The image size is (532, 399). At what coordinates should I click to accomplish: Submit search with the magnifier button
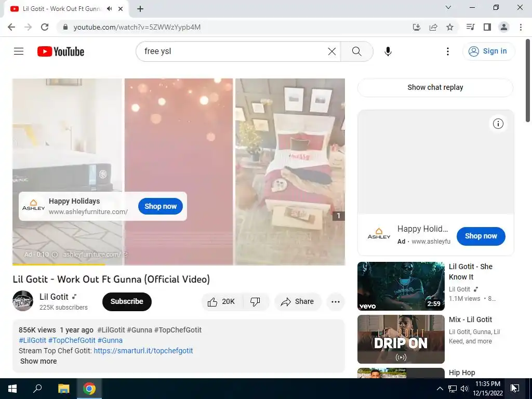tap(356, 51)
